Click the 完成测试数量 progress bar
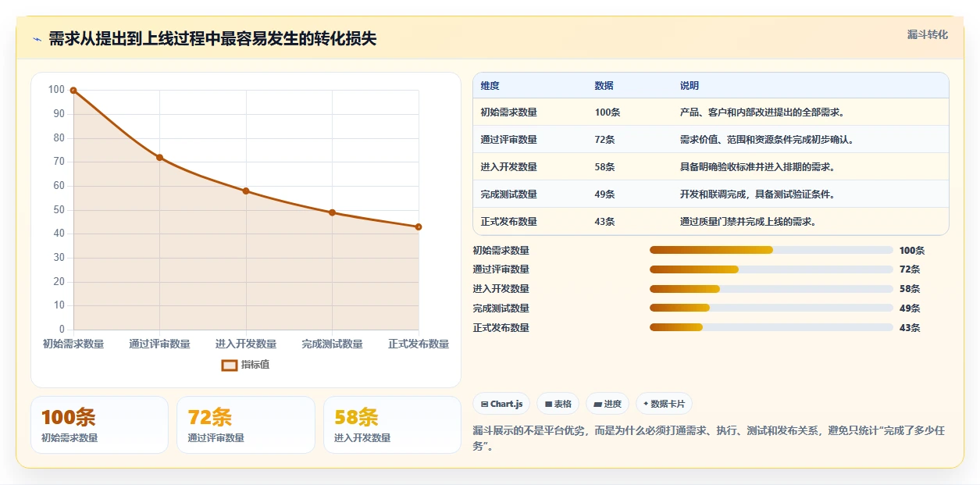This screenshot has width=980, height=485. [772, 308]
